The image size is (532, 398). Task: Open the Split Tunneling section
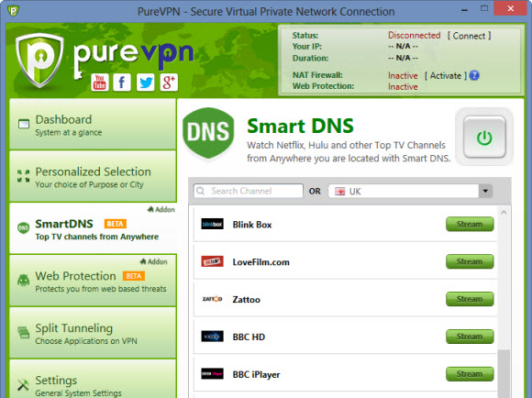tap(93, 333)
